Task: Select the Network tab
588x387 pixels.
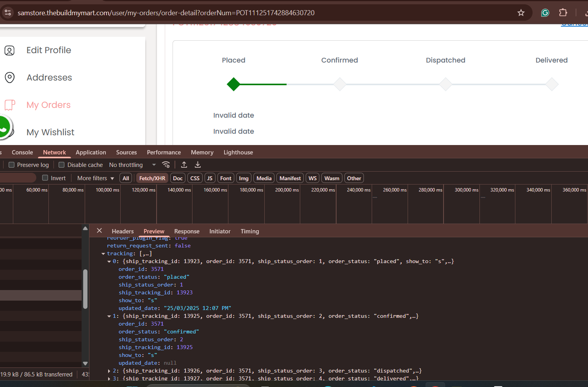Action: [x=54, y=152]
